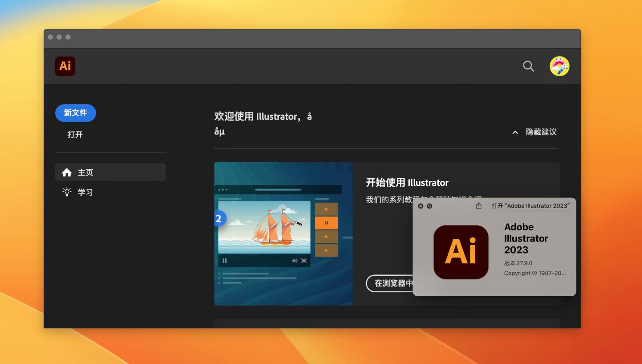Screen dimensions: 642x364
Task: Select the 主页 sidebar item
Action: 111,172
